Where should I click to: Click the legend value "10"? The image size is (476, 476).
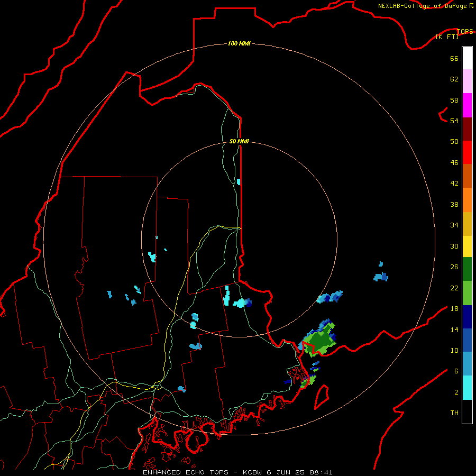click(454, 350)
